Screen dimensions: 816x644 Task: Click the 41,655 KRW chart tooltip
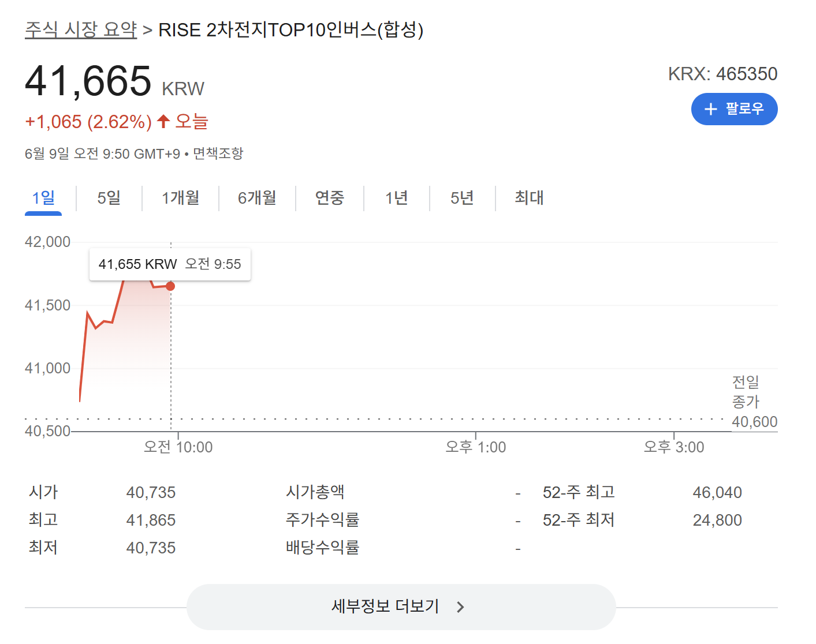170,264
